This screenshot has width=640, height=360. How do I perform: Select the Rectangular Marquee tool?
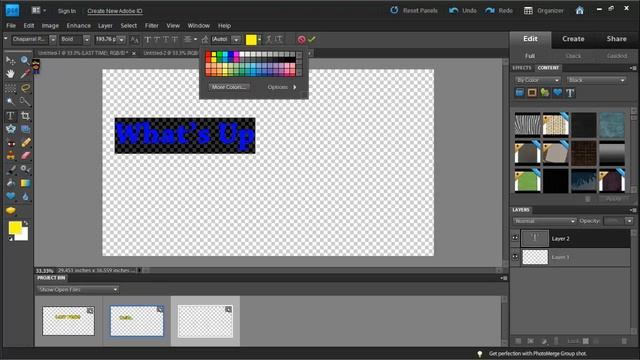10,88
